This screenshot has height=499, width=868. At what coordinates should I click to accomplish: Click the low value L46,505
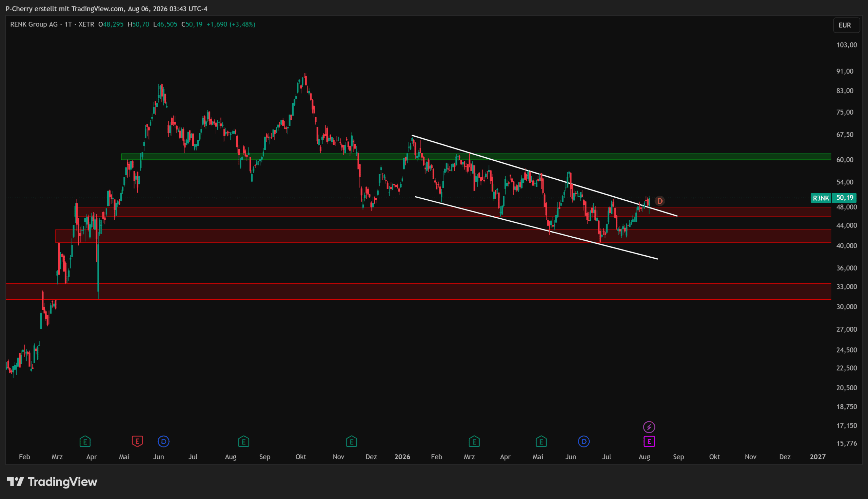click(x=165, y=24)
